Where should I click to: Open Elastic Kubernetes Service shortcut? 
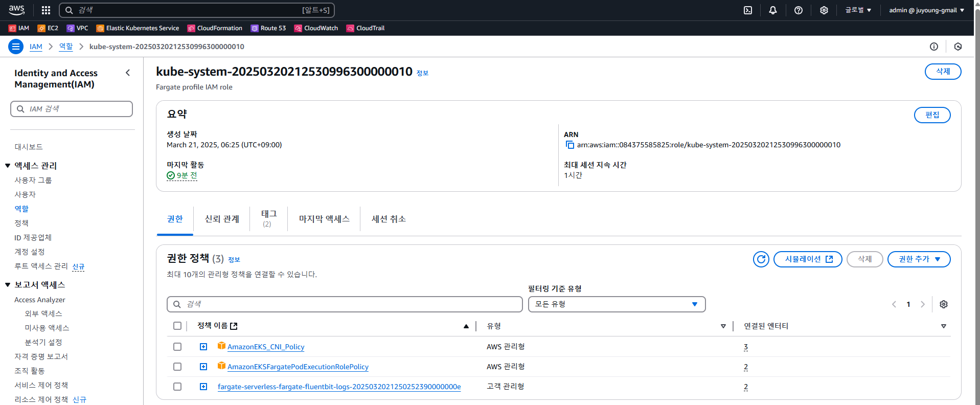(x=138, y=28)
